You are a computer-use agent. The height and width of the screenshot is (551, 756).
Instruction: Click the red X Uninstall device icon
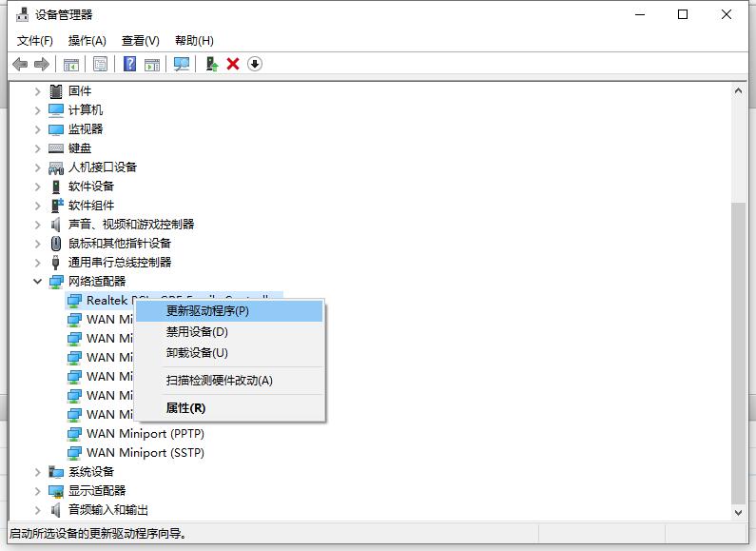coord(233,64)
